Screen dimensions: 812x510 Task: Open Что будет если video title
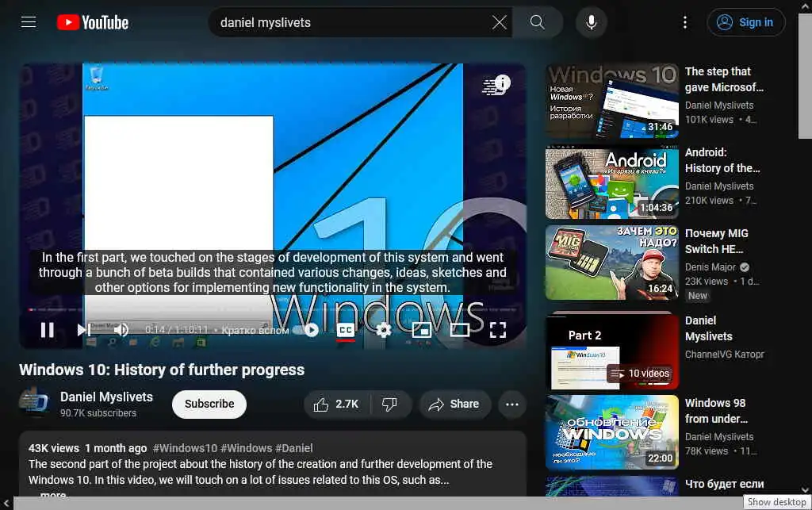pyautogui.click(x=724, y=484)
